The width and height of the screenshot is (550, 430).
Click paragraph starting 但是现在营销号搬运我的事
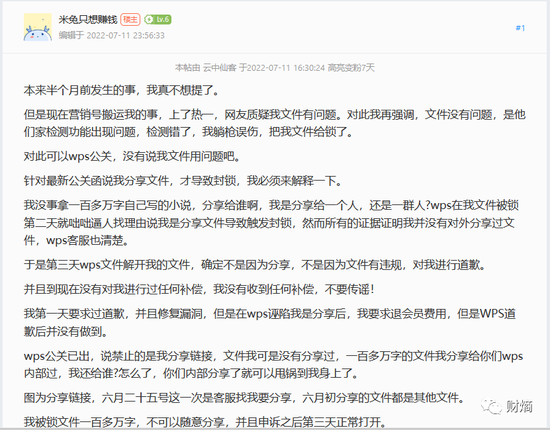click(275, 123)
